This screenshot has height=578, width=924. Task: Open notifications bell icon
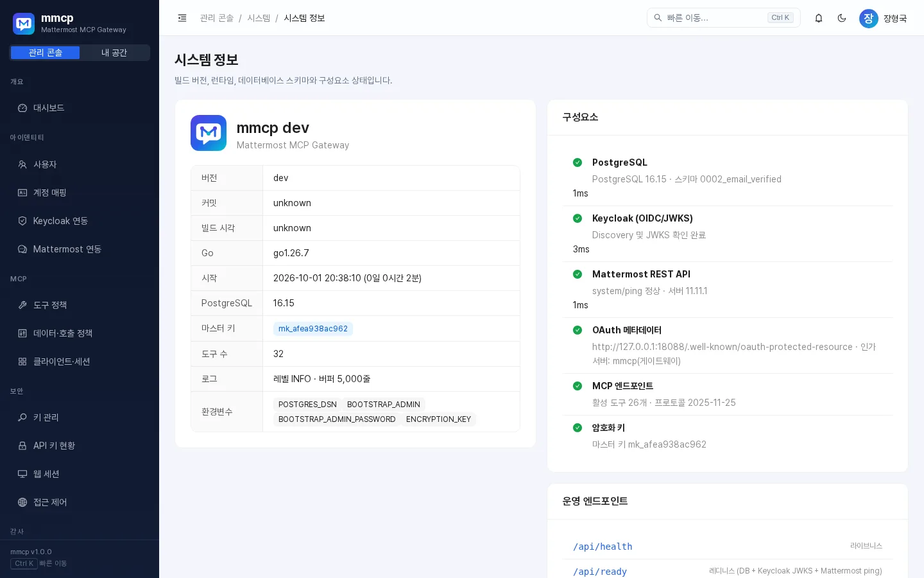[819, 18]
